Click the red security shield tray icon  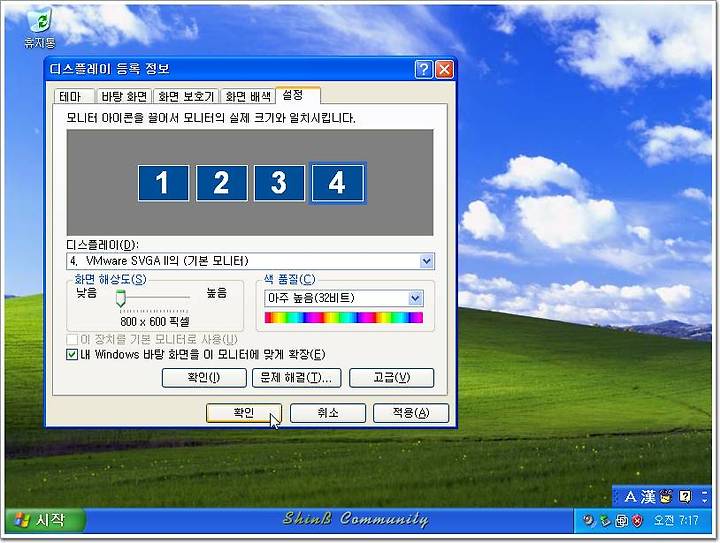coord(637,521)
